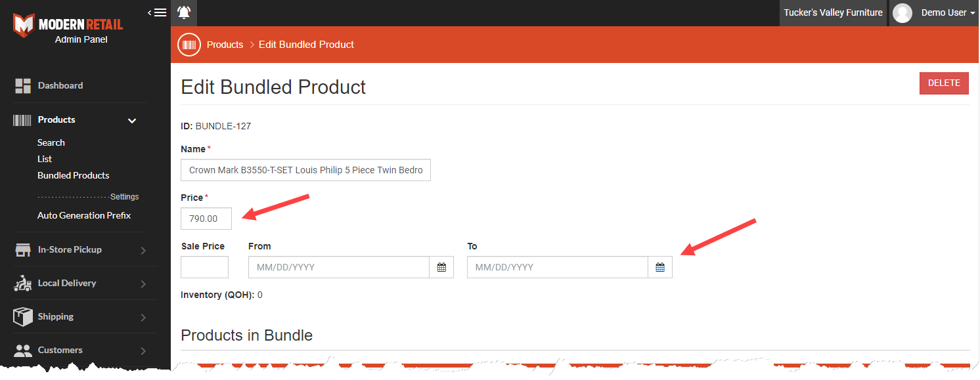This screenshot has height=380, width=980.
Task: Open the From date calendar picker
Action: 441,267
